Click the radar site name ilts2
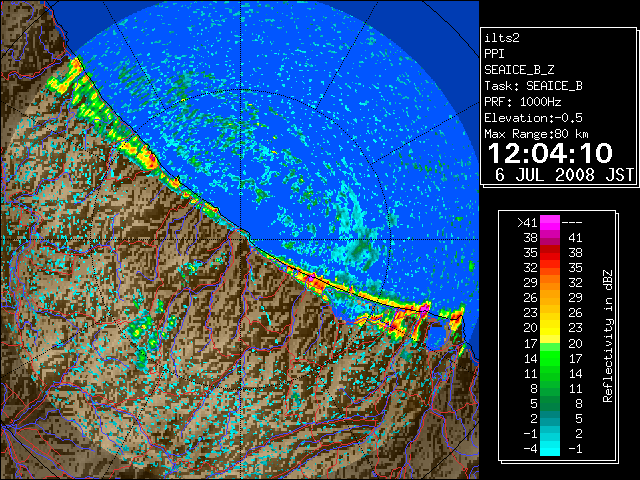The width and height of the screenshot is (640, 480). click(502, 38)
